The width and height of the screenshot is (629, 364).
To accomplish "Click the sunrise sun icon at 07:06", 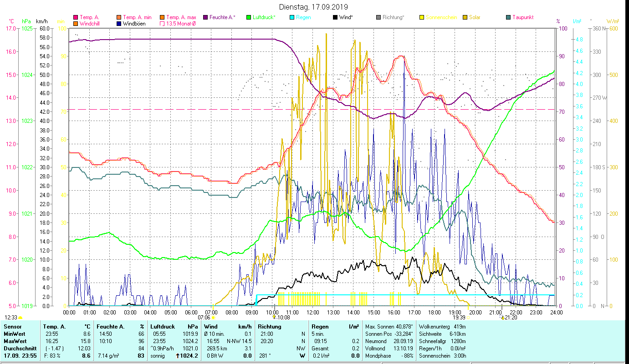I will [x=213, y=318].
